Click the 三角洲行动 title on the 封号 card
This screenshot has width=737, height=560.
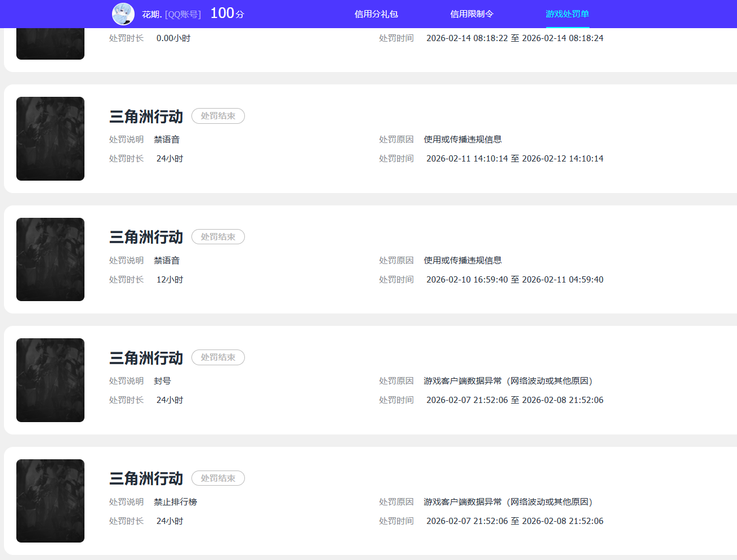146,357
